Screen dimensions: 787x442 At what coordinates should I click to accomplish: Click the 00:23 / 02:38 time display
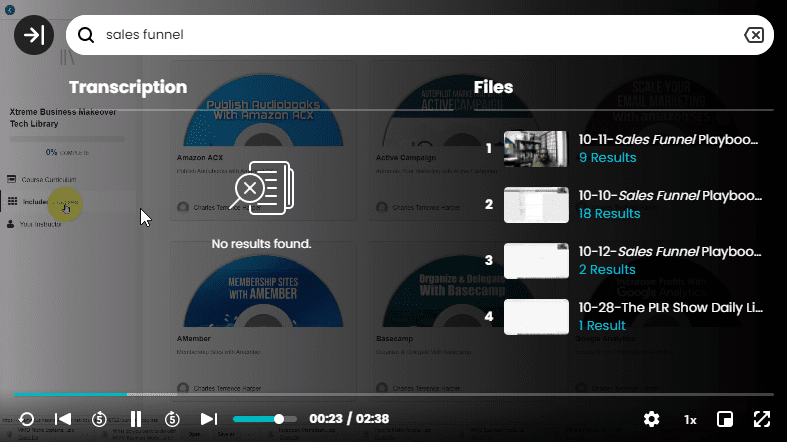[349, 419]
